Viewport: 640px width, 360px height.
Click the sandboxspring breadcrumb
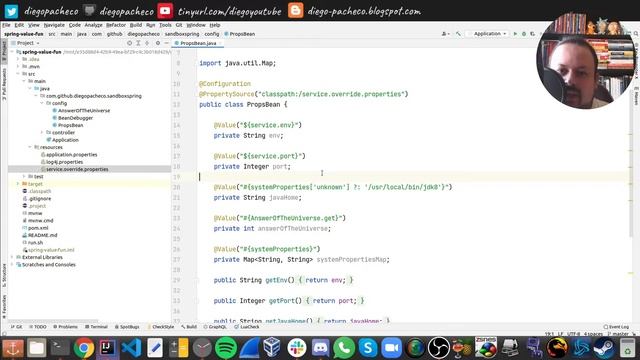182,34
